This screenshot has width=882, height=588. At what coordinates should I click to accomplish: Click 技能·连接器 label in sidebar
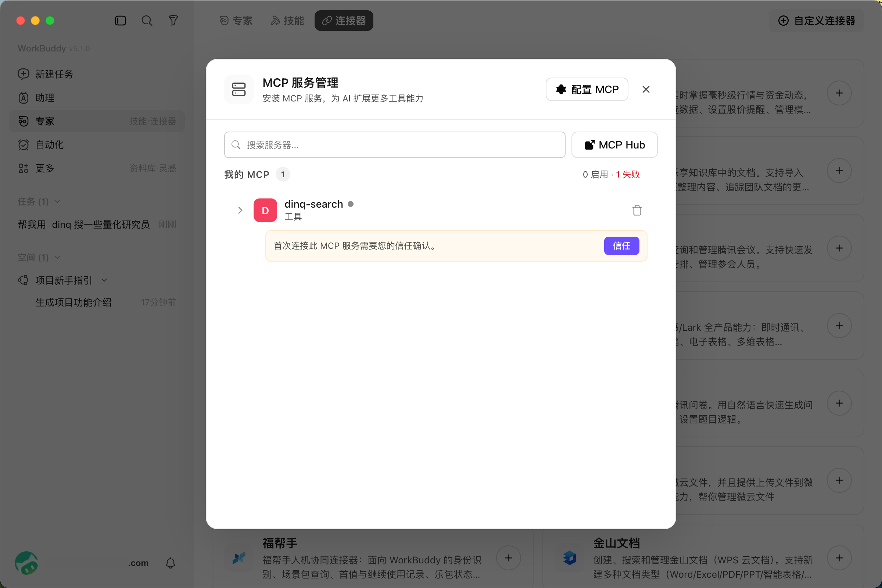click(x=153, y=121)
